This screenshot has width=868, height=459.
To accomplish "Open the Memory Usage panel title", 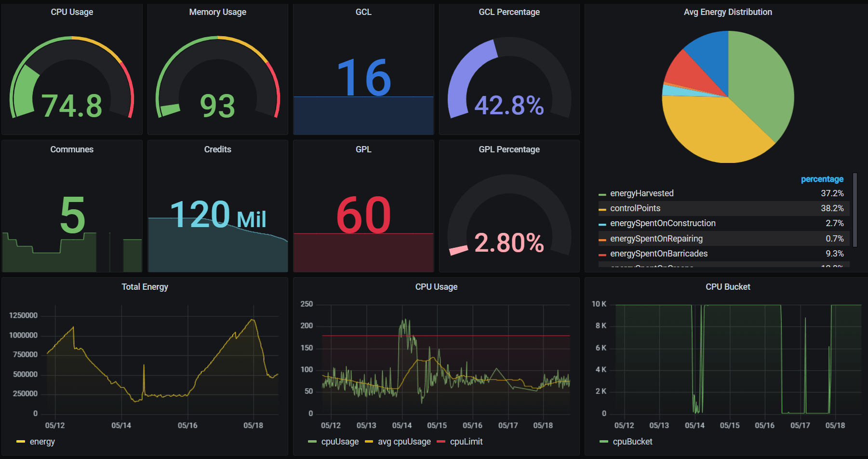I will tap(217, 12).
